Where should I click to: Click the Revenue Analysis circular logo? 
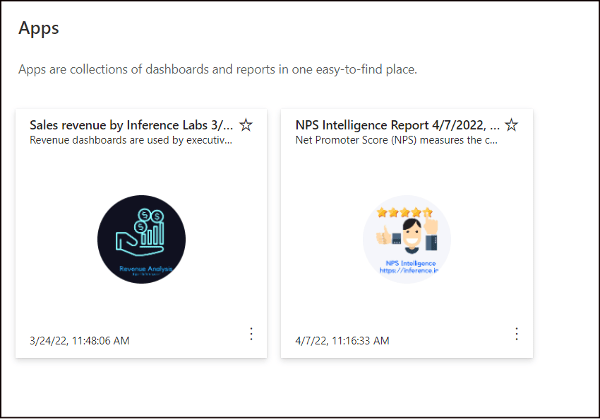(x=142, y=239)
